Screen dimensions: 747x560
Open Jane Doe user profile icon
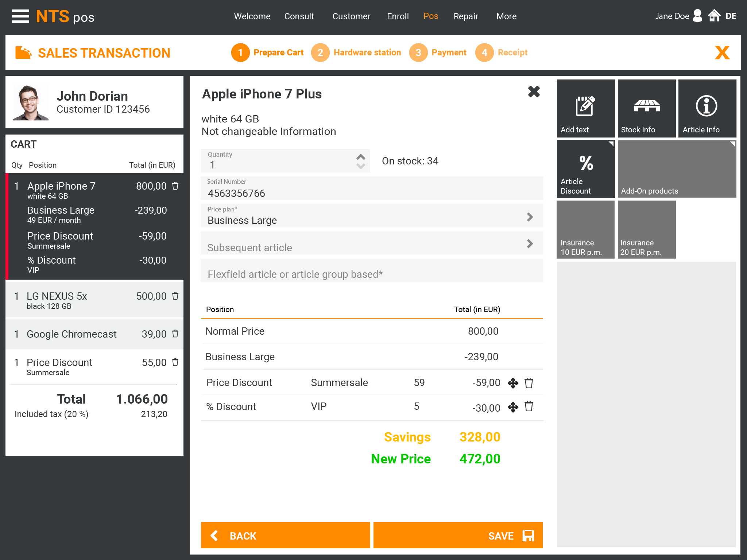(697, 16)
